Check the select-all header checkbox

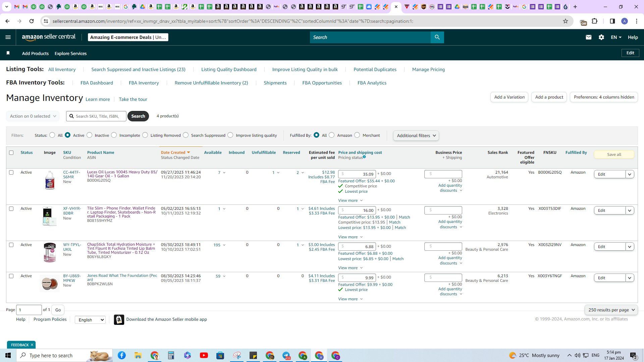click(11, 153)
